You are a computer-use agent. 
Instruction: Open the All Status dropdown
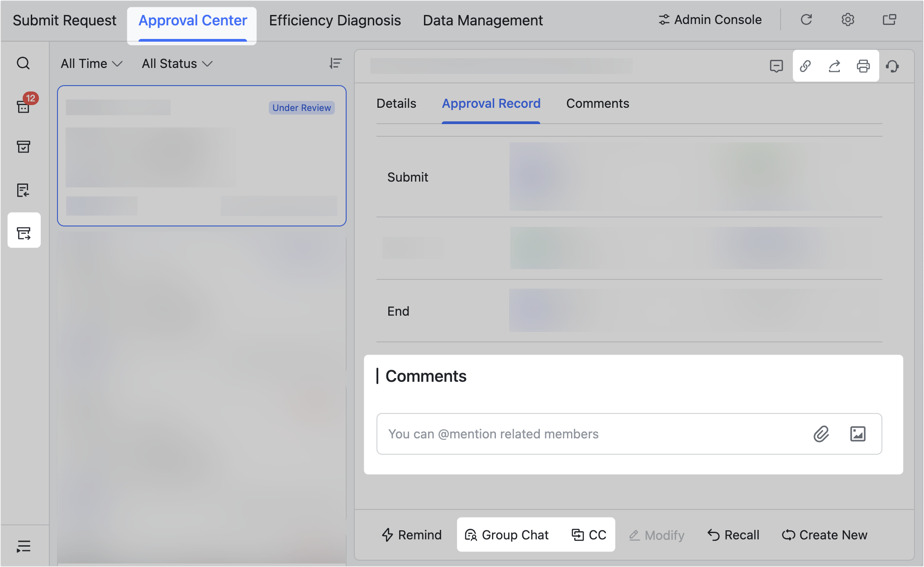[x=176, y=63]
